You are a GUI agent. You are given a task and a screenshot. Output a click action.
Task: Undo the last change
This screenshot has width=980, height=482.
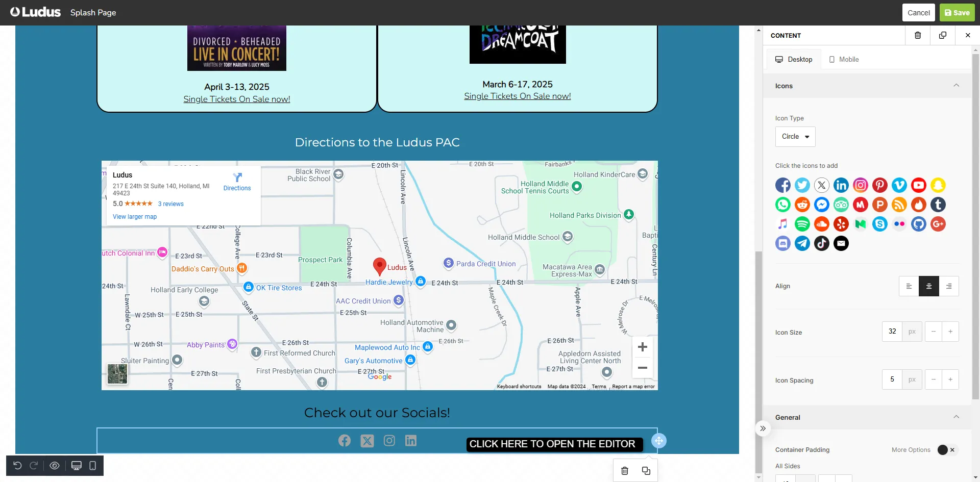pos(17,466)
